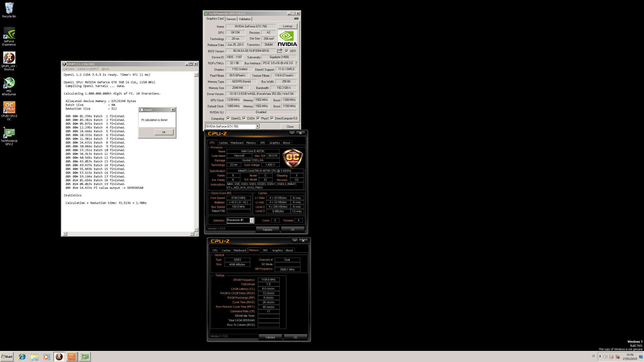The height and width of the screenshot is (362, 644).
Task: Click the NVIDIA logo in GPU-Z
Action: click(x=287, y=38)
